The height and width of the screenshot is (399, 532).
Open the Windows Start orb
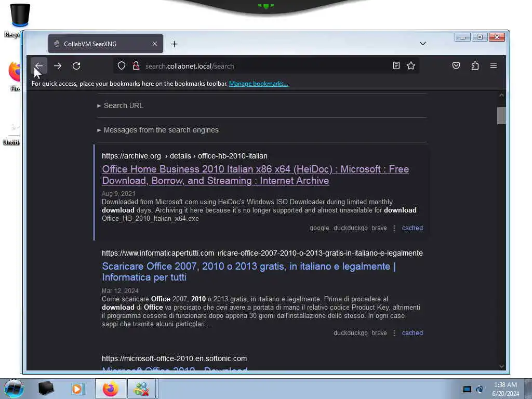(14, 389)
